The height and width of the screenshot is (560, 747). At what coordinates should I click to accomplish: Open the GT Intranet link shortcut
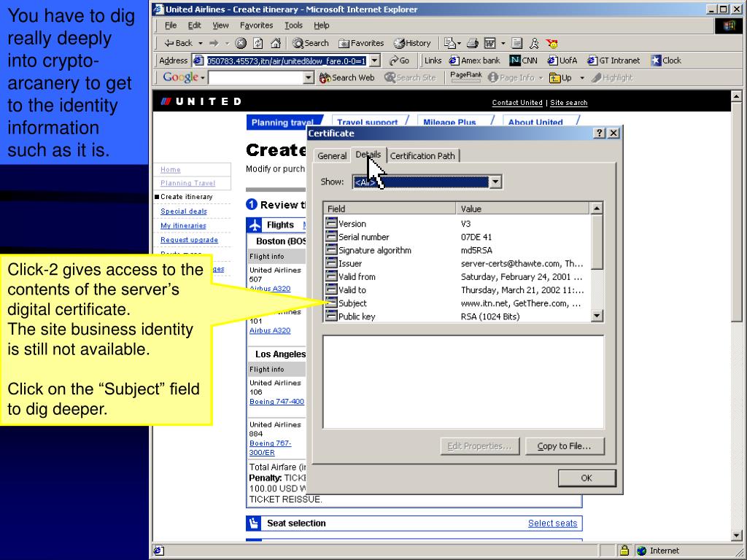[614, 61]
